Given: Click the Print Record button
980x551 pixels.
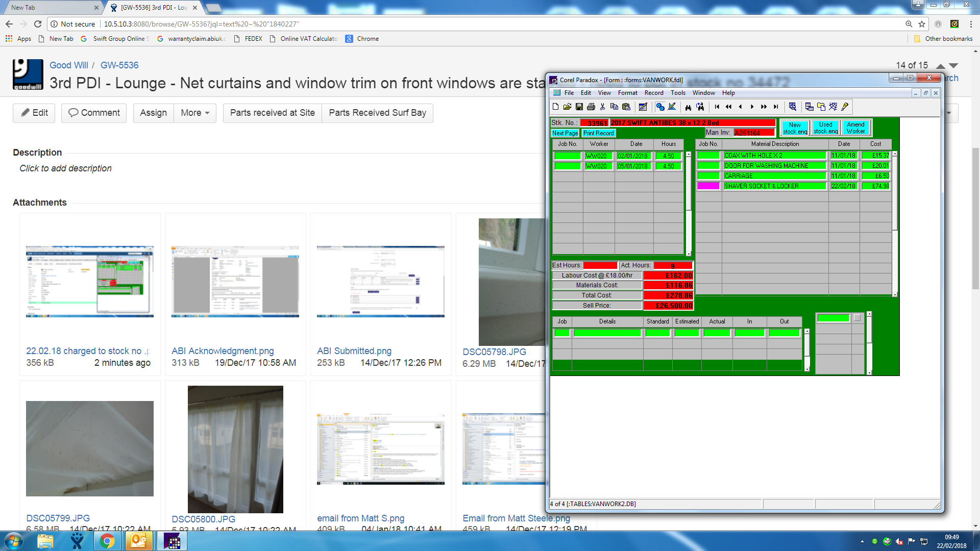Looking at the screenshot, I should point(599,133).
